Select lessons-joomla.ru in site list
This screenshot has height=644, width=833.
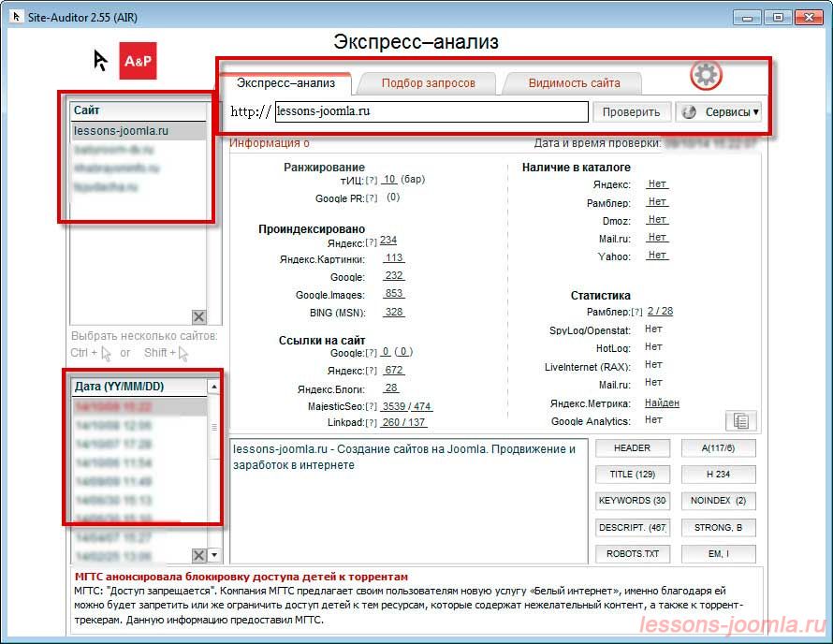coord(139,131)
